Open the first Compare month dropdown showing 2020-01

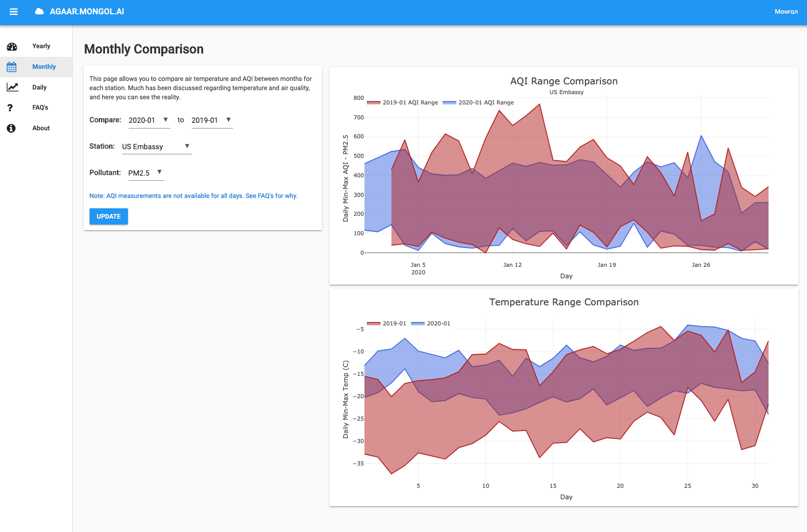pos(149,120)
